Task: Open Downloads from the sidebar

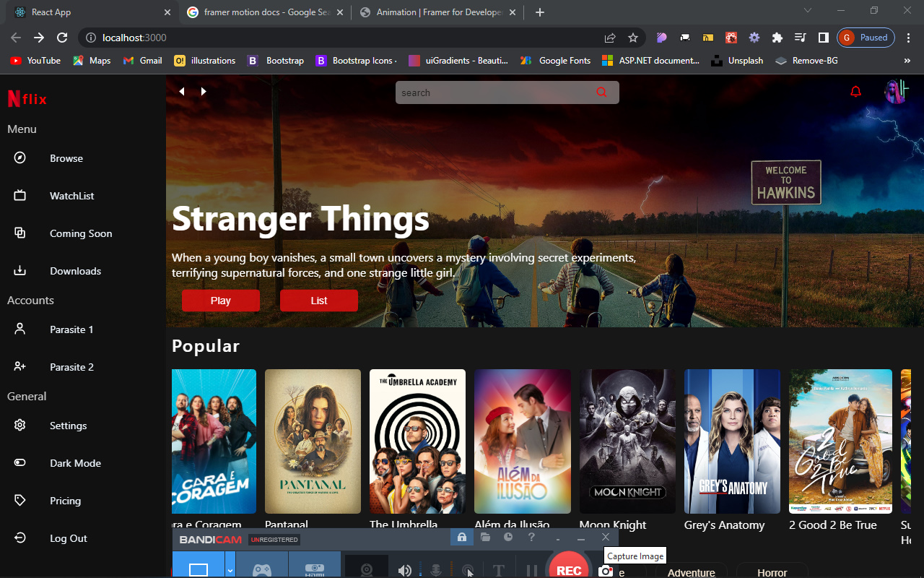Action: click(x=58, y=271)
